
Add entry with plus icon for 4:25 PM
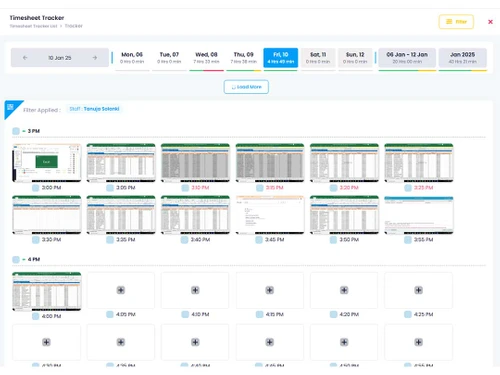pos(419,290)
